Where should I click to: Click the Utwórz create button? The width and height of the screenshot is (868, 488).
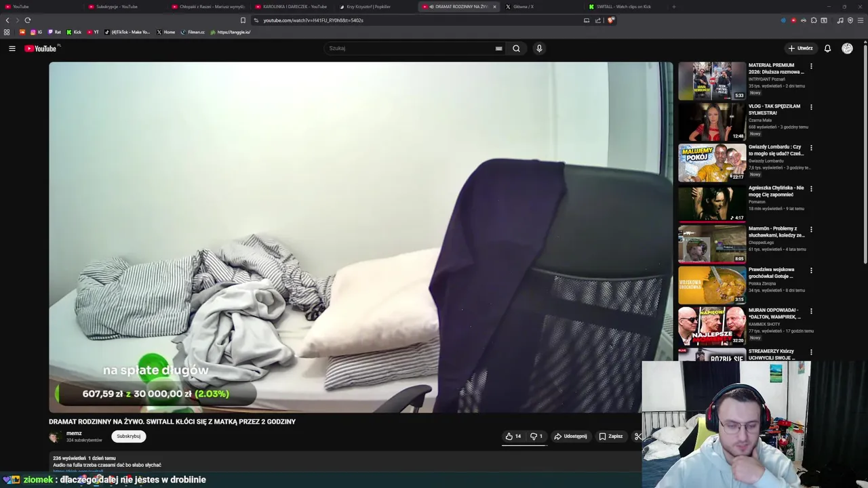pos(800,48)
